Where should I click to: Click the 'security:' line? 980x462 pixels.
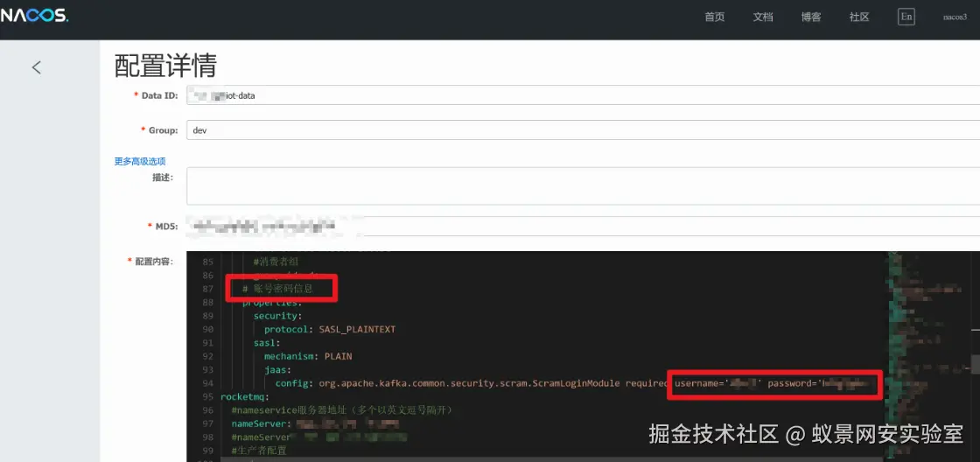tap(277, 316)
